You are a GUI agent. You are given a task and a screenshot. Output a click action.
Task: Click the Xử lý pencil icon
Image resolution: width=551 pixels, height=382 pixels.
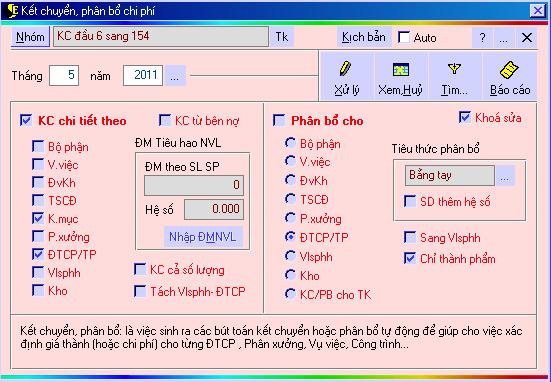(345, 69)
